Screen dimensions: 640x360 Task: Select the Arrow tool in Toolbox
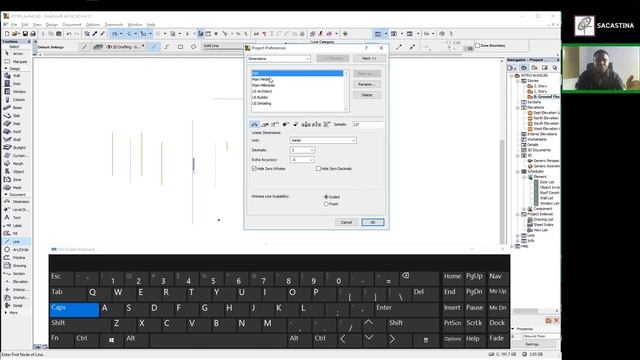point(16,53)
